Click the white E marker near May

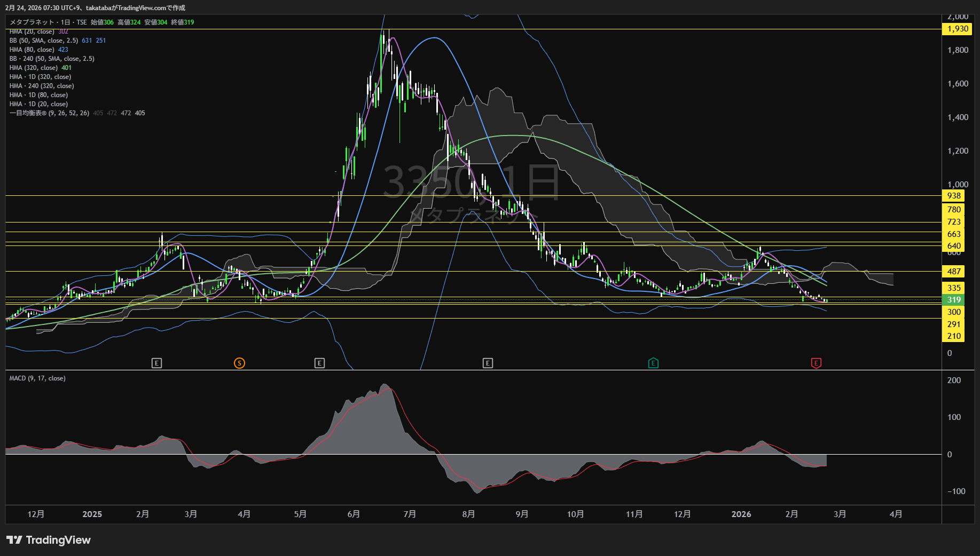coord(319,363)
